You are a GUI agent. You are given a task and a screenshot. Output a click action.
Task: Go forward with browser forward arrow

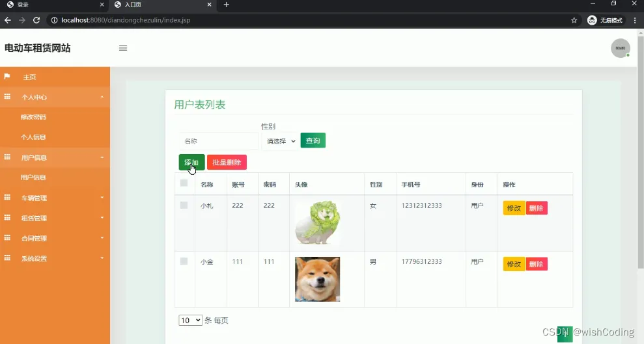coord(22,20)
